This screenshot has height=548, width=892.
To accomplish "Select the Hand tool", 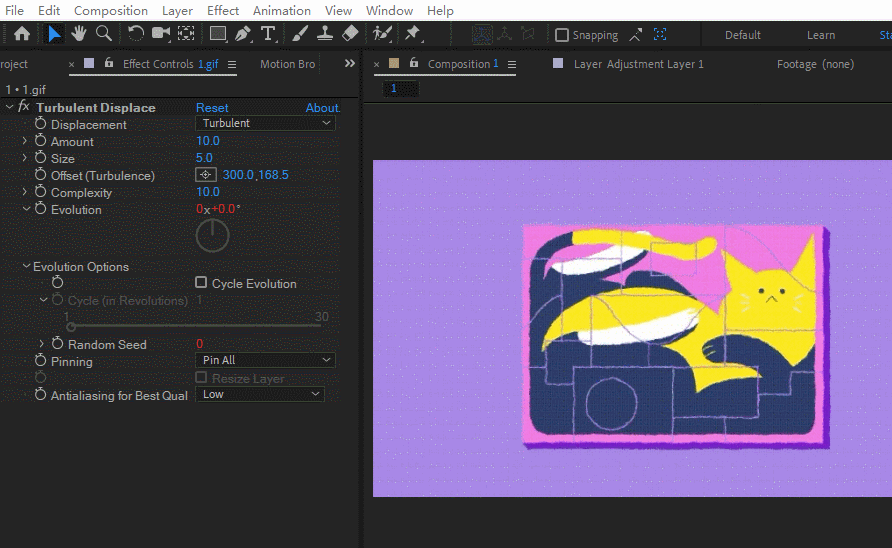I will pyautogui.click(x=79, y=34).
